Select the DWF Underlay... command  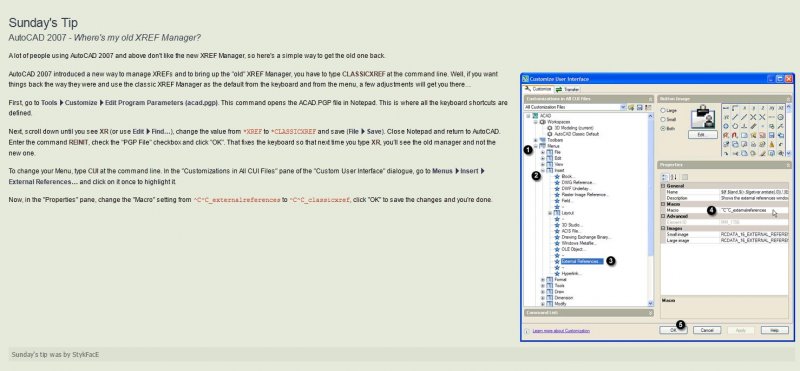click(x=576, y=188)
